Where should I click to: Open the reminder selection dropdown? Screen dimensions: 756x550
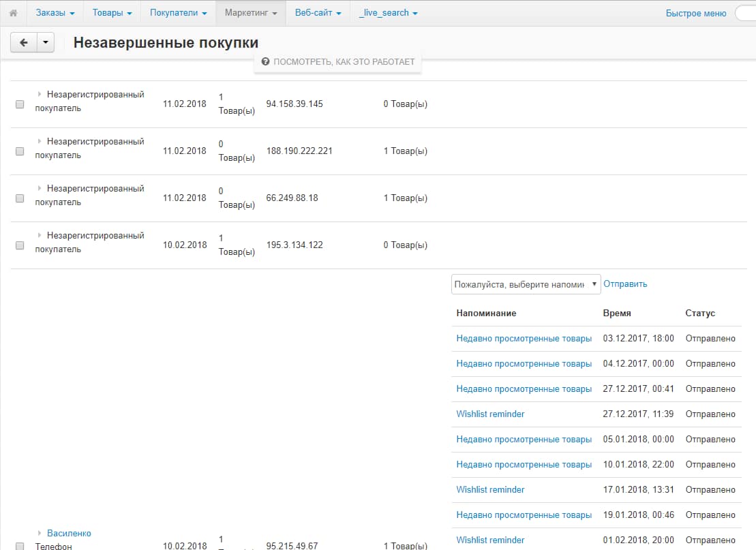pyautogui.click(x=525, y=284)
